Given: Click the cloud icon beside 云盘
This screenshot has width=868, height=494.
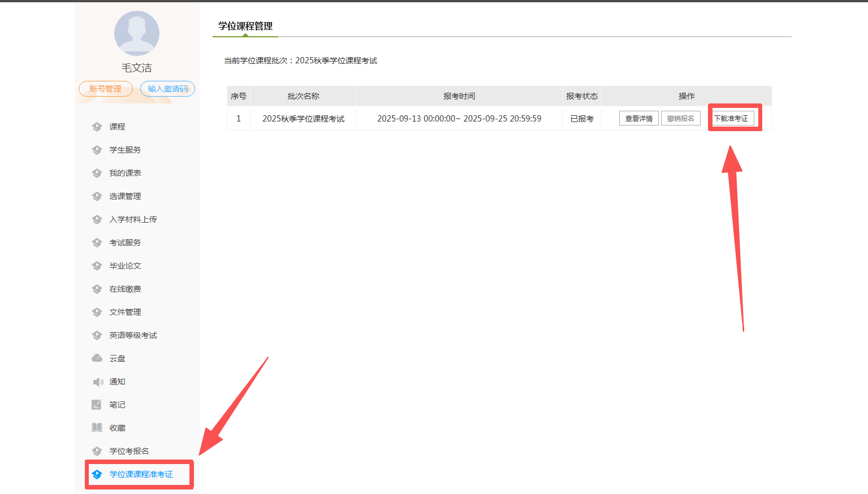Looking at the screenshot, I should coord(97,358).
